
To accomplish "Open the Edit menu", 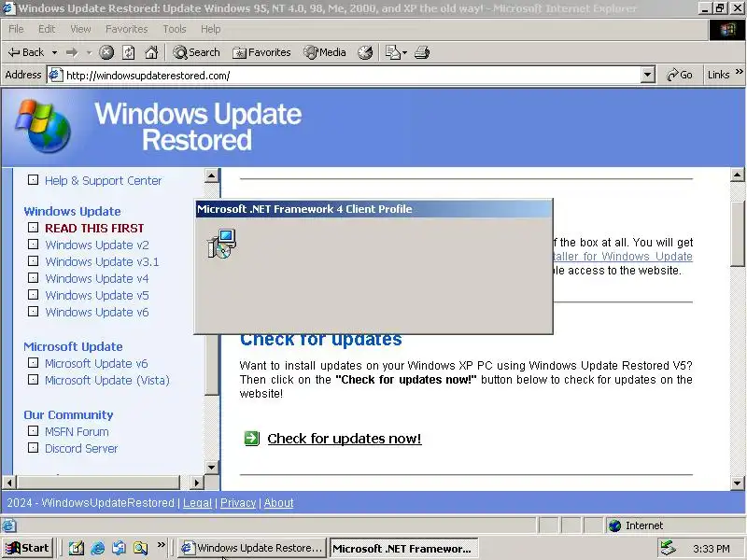I will click(x=47, y=29).
